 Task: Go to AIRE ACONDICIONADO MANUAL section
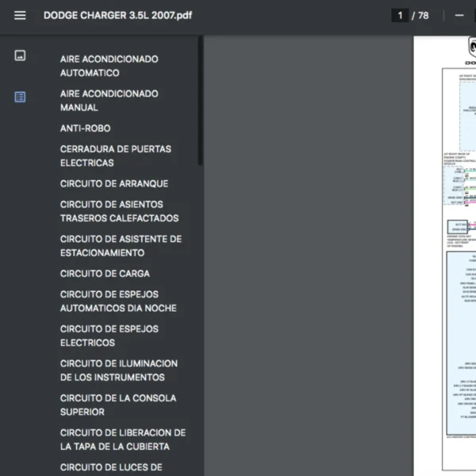click(x=109, y=101)
